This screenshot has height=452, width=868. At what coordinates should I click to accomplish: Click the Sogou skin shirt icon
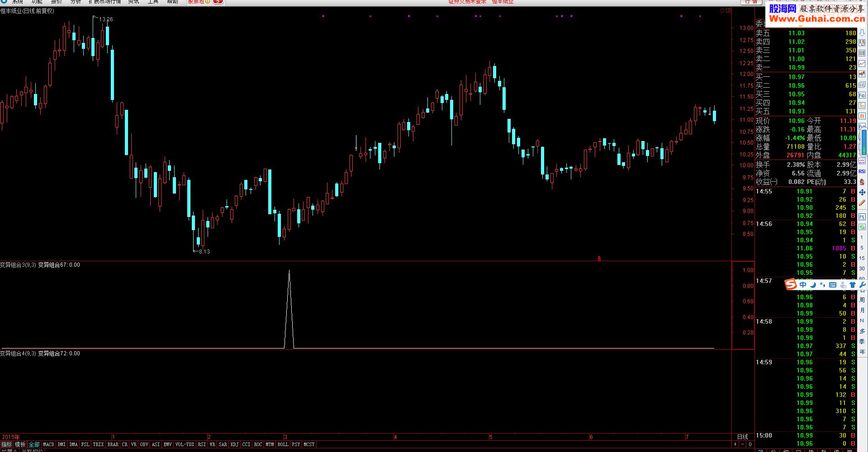853,285
